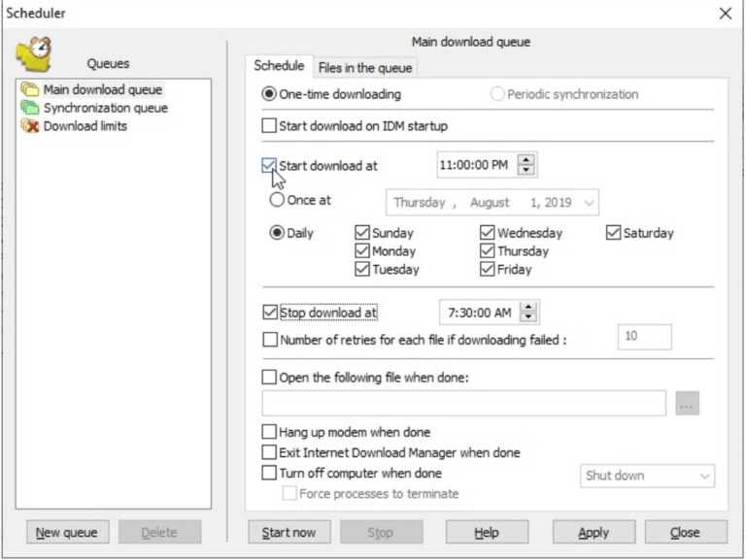Click the Download limits icon
746x560 pixels.
(29, 127)
